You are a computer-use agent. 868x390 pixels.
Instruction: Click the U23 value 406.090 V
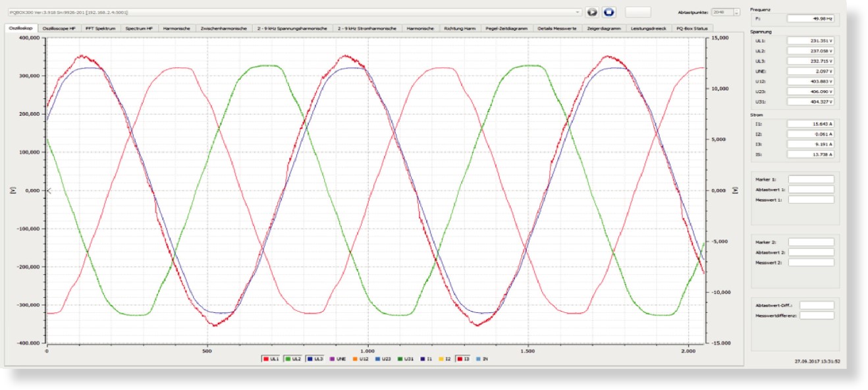tap(811, 92)
